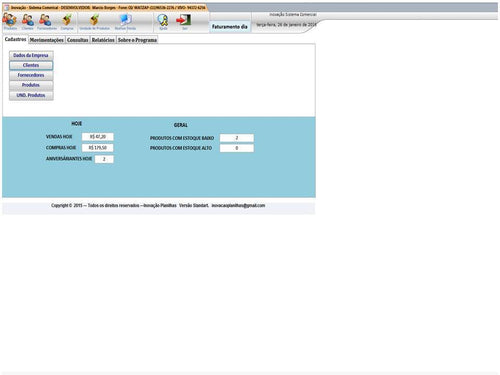Select the Sair exit icon
Image resolution: width=500 pixels, height=375 pixels.
point(184,21)
